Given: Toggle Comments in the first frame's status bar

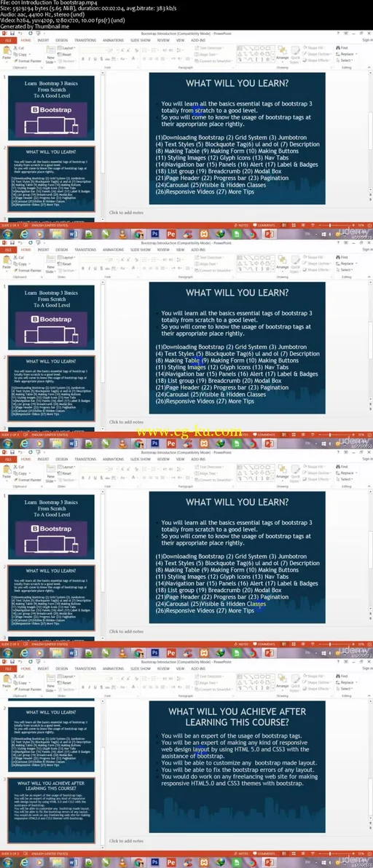Looking at the screenshot, I should coord(264,225).
